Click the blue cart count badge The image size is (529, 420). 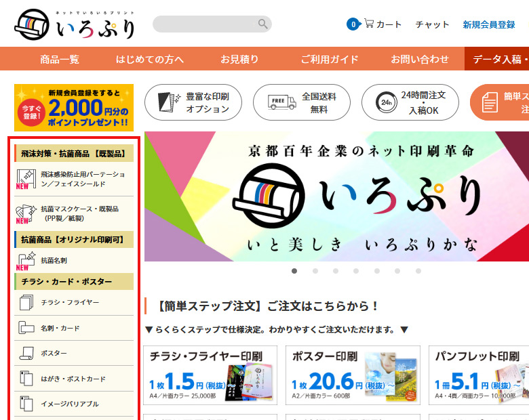tap(353, 24)
